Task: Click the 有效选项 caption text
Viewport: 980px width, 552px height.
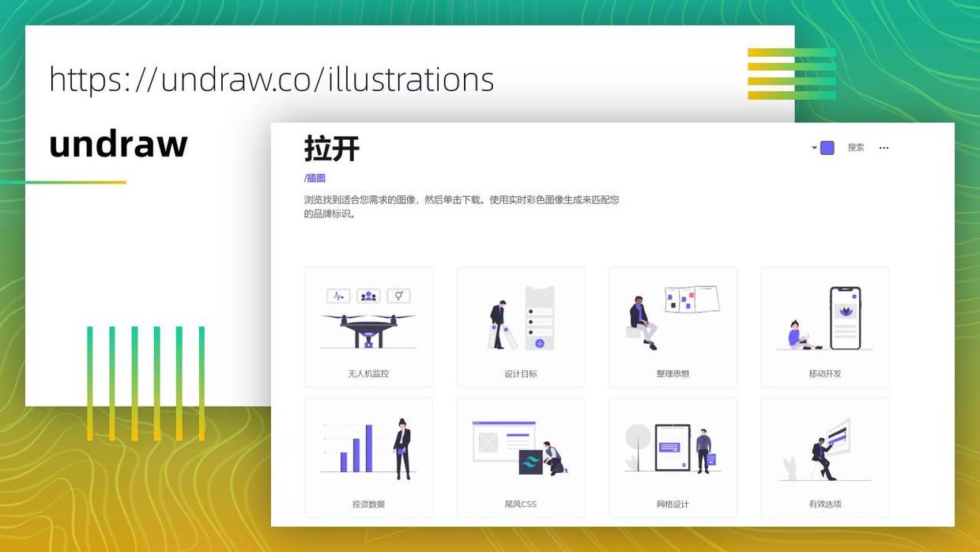Action: click(825, 505)
